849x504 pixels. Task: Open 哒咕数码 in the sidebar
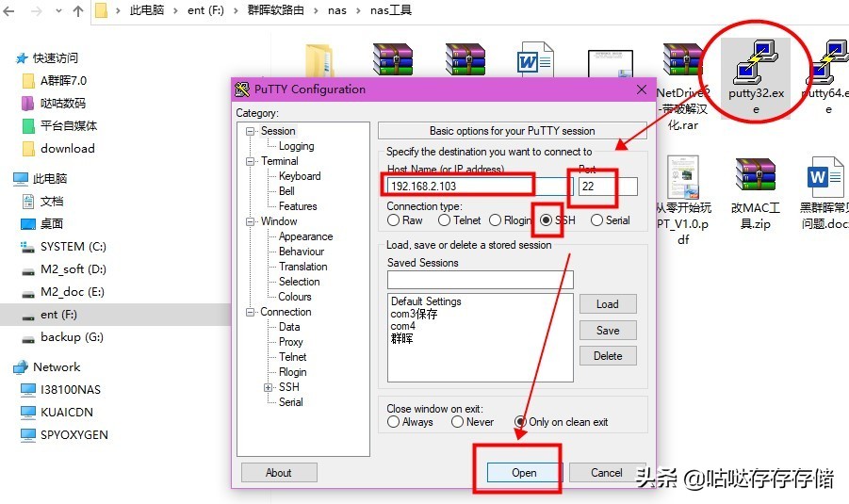(63, 104)
